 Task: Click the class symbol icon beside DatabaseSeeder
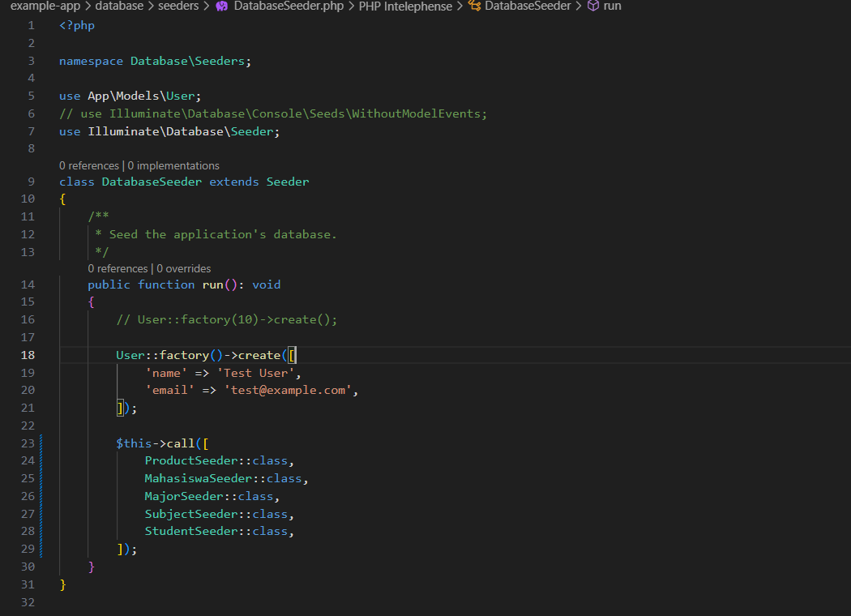[x=475, y=6]
